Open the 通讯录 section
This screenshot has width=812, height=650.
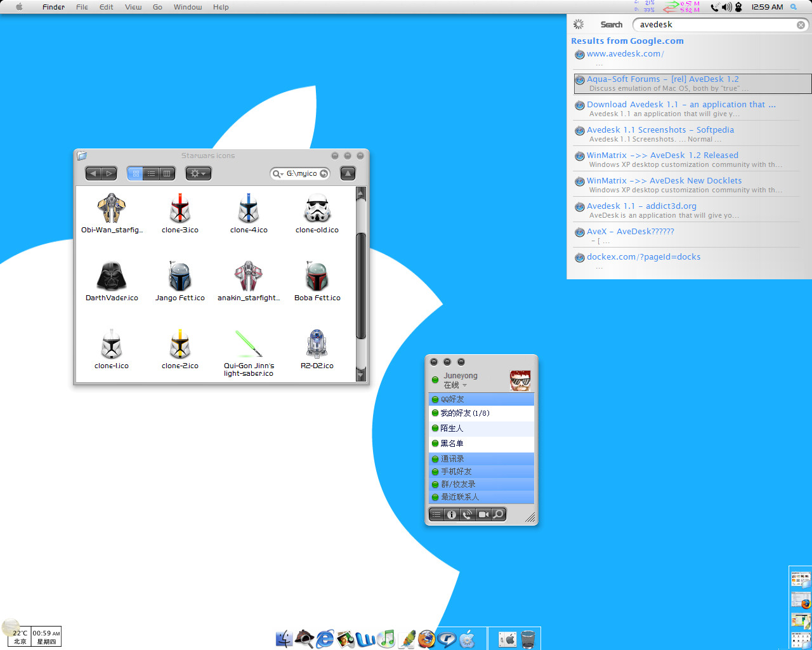coord(481,459)
